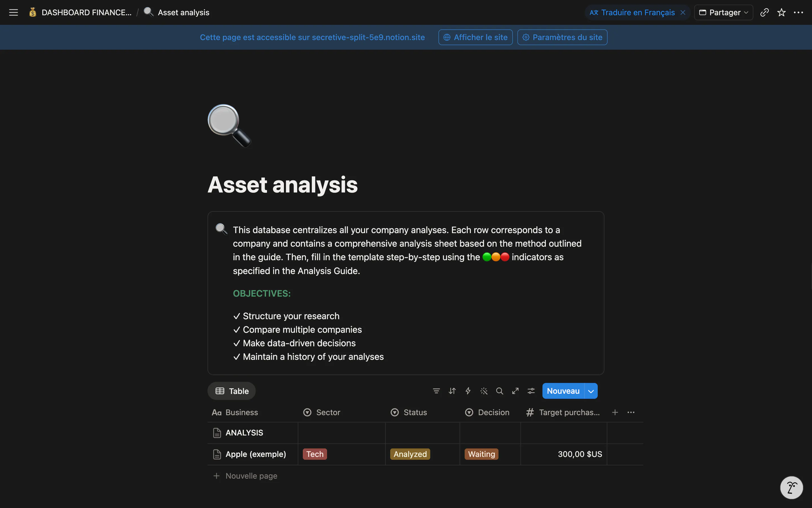Click 'Make data-driven decisions' line

(x=294, y=343)
